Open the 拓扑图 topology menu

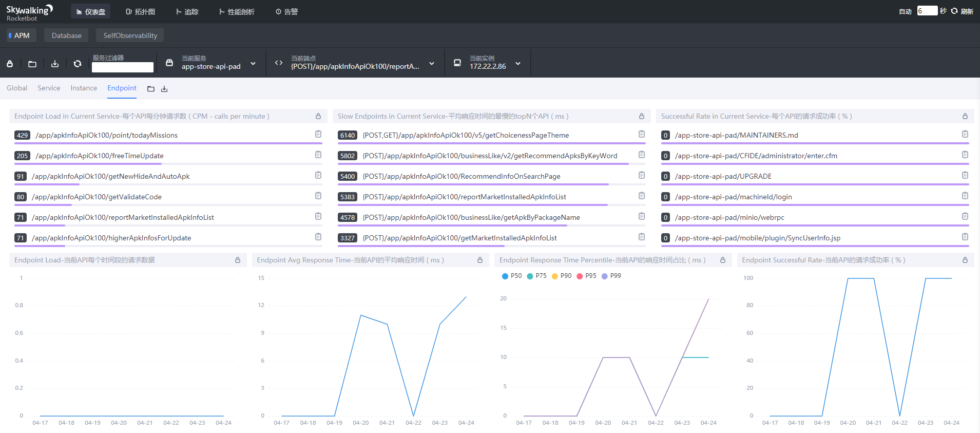(140, 11)
